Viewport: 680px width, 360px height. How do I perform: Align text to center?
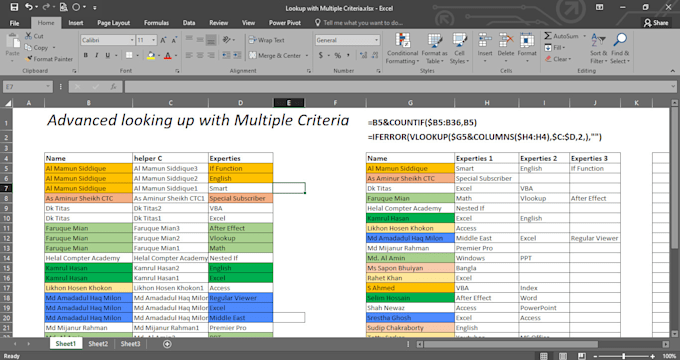tap(200, 56)
